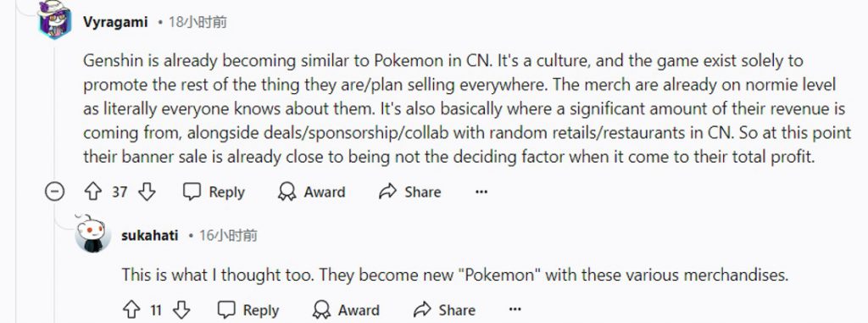Open the 16小时前 reply timestamp
868x323 pixels.
tap(228, 236)
